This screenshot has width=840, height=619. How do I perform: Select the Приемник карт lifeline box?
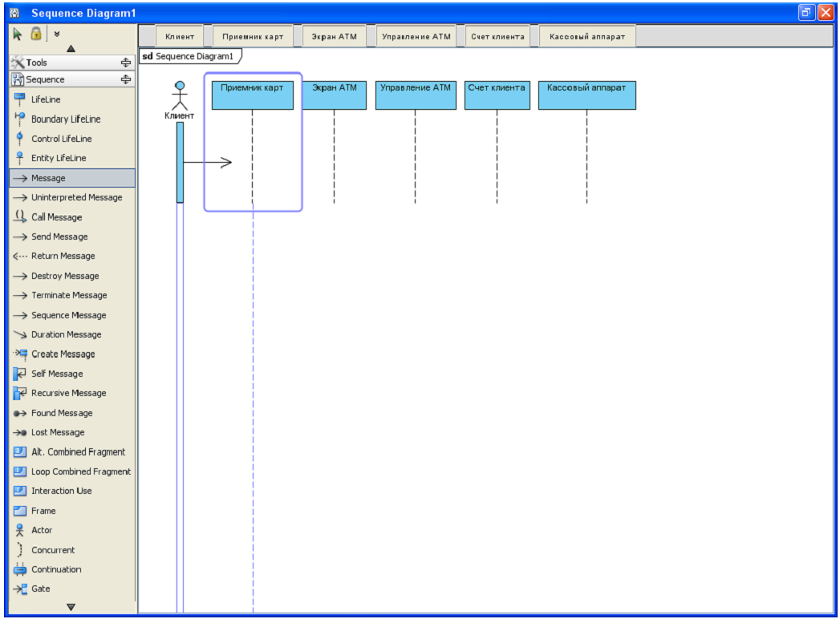pyautogui.click(x=253, y=95)
